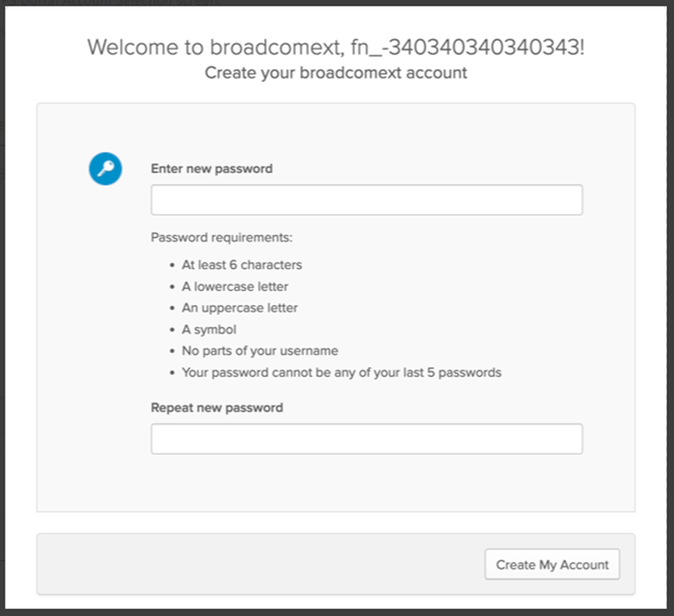This screenshot has height=616, width=674.
Task: Click the "Password requirements:" text
Action: [221, 237]
